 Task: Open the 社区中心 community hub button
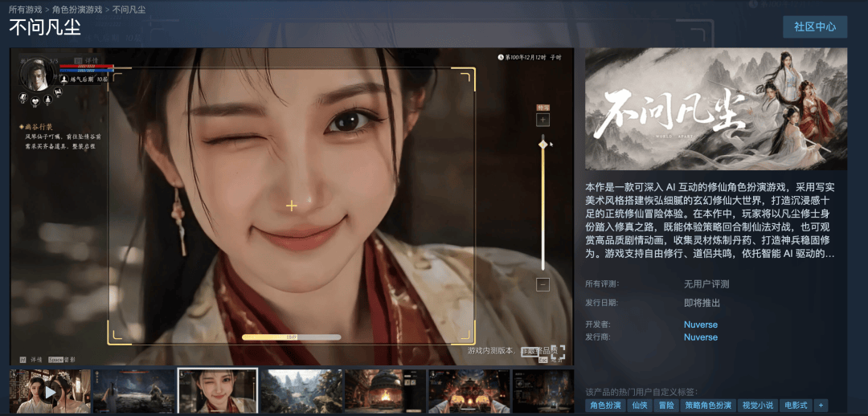coord(815,27)
